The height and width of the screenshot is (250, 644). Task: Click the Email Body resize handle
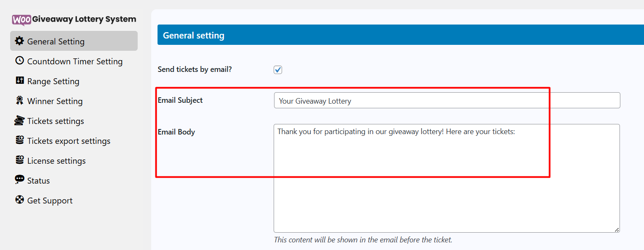pos(617,230)
